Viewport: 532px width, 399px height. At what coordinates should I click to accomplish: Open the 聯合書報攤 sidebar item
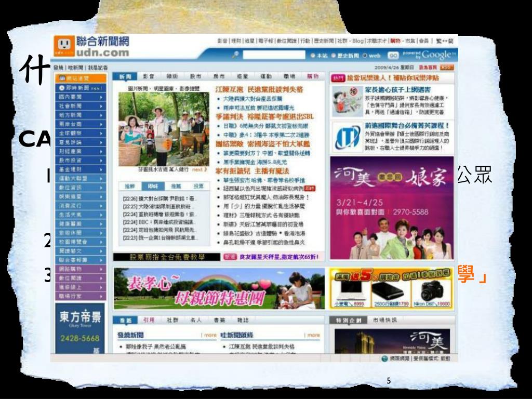click(x=81, y=260)
